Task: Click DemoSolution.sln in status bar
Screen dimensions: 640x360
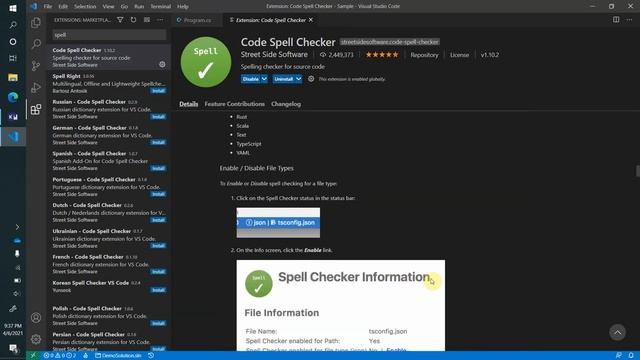Action: pos(118,356)
